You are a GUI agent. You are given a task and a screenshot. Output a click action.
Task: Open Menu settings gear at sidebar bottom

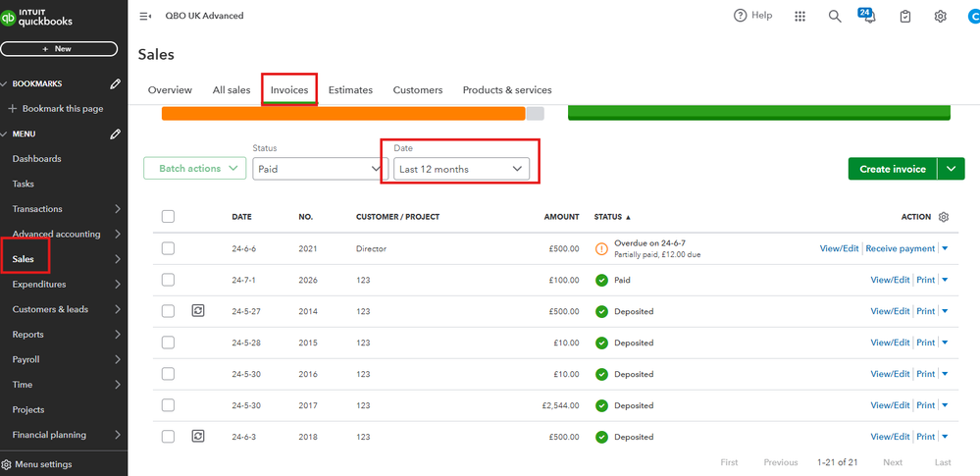6,465
